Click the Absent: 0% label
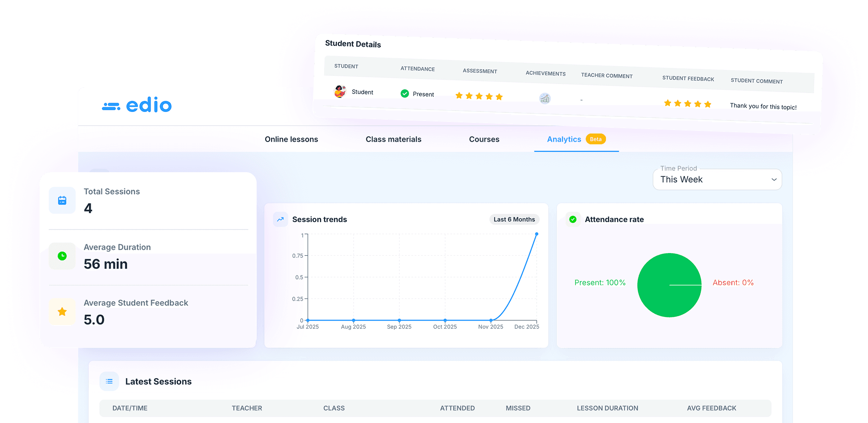The height and width of the screenshot is (423, 868). pyautogui.click(x=733, y=283)
